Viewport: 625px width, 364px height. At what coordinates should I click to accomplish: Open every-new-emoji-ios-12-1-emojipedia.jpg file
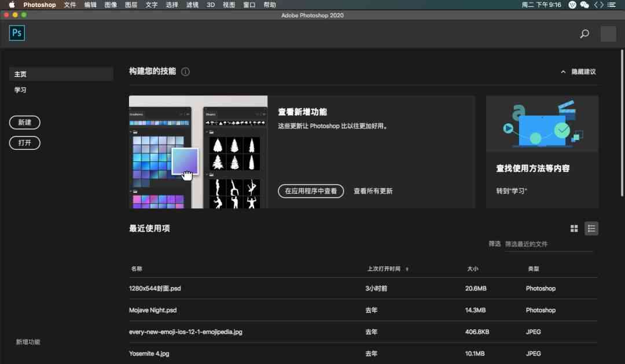pos(185,332)
